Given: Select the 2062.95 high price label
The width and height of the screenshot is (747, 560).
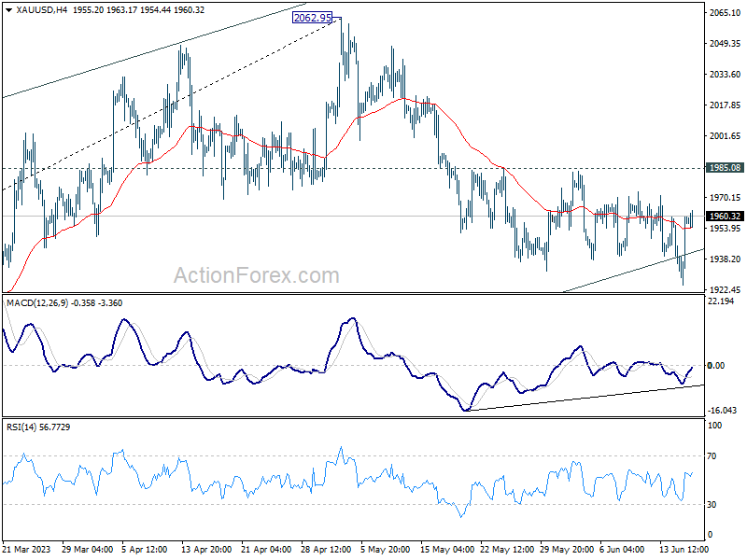Looking at the screenshot, I should 313,18.
